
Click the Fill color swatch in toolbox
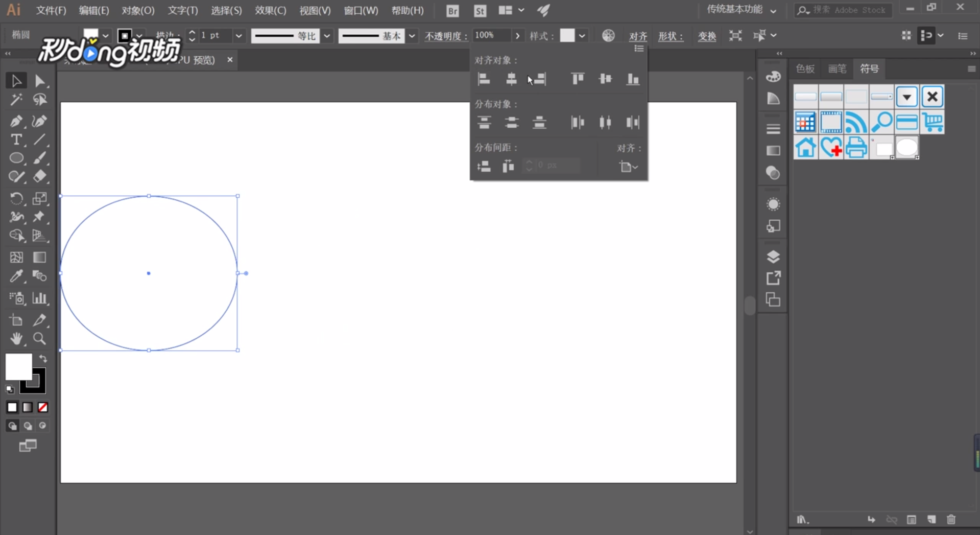point(18,367)
